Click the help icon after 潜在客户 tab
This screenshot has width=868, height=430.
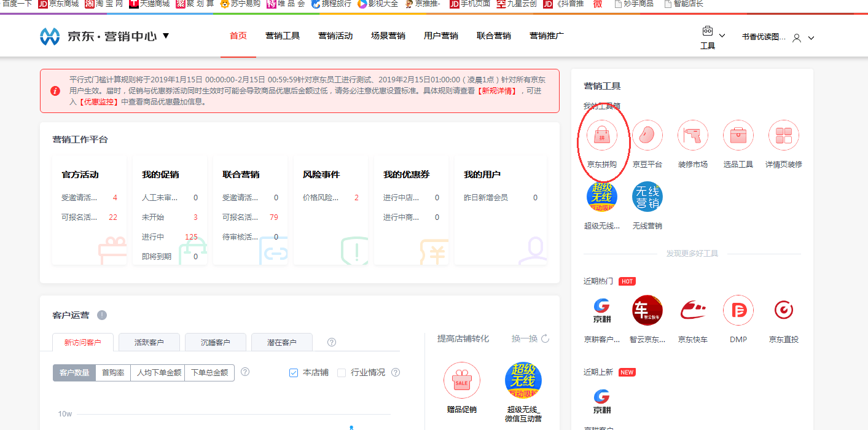point(332,342)
